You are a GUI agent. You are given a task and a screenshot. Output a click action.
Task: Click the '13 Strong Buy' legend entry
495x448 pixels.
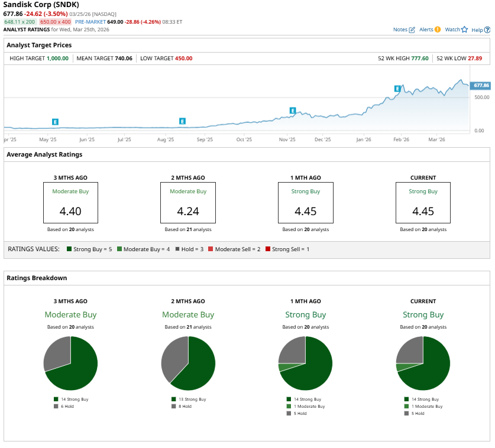189,399
